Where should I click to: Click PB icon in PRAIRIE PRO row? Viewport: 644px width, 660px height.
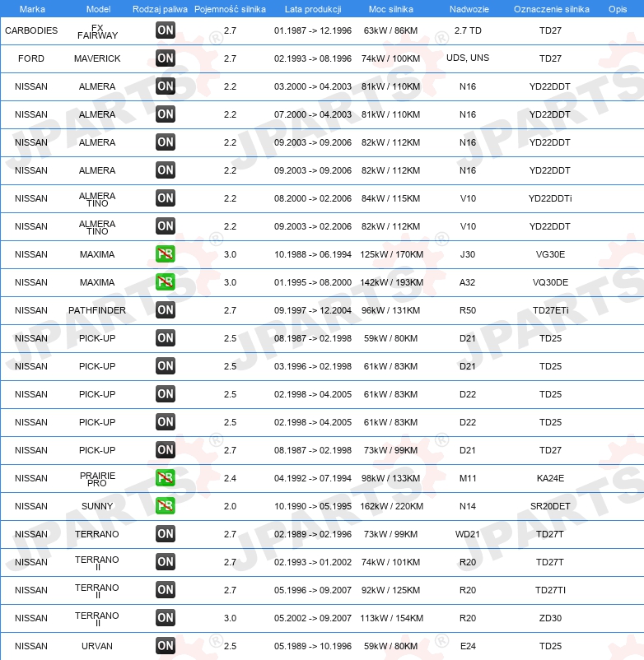tap(165, 478)
